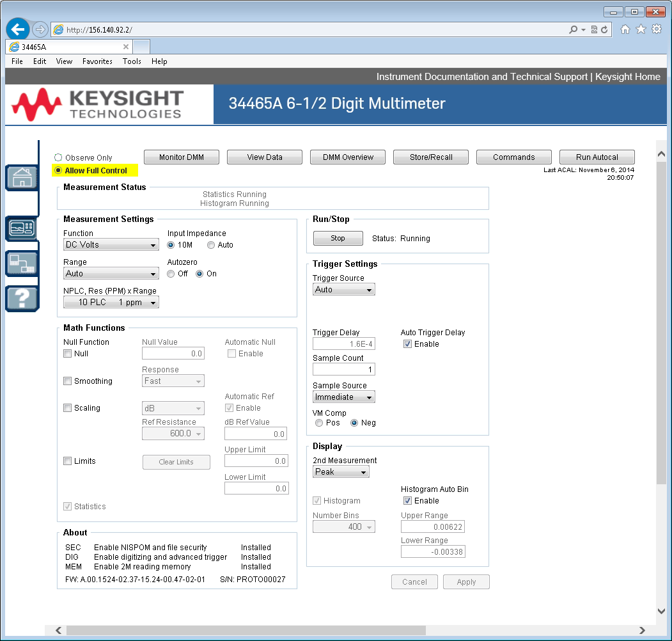Open the 2nd Measurement dropdown

tap(341, 471)
